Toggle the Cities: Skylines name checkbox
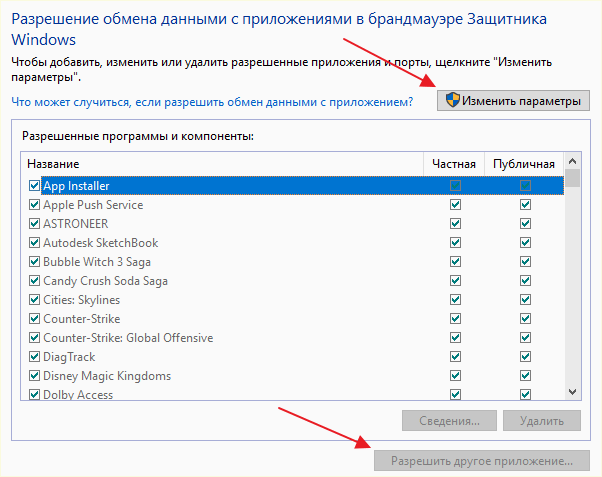This screenshot has height=477, width=602. [x=35, y=300]
